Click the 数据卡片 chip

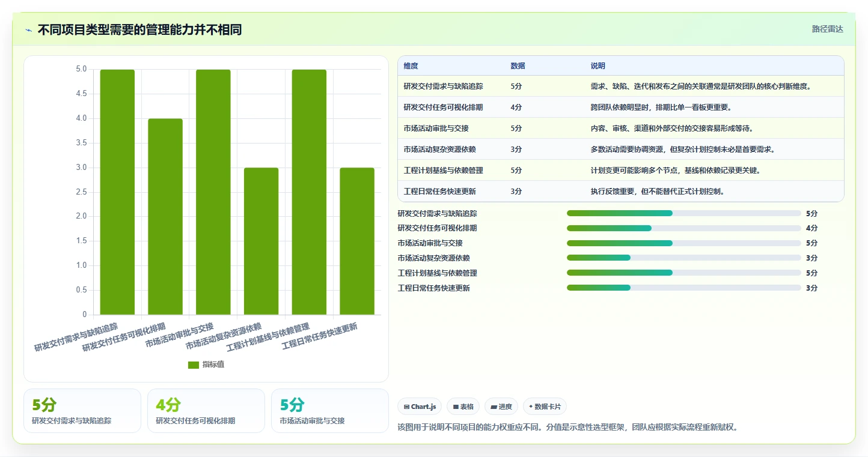pos(545,407)
